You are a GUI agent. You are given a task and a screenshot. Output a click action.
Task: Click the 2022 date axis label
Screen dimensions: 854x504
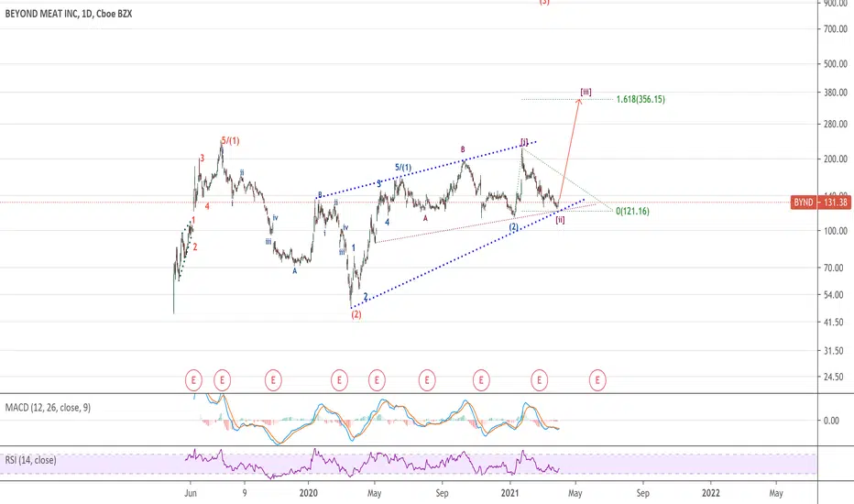click(711, 493)
